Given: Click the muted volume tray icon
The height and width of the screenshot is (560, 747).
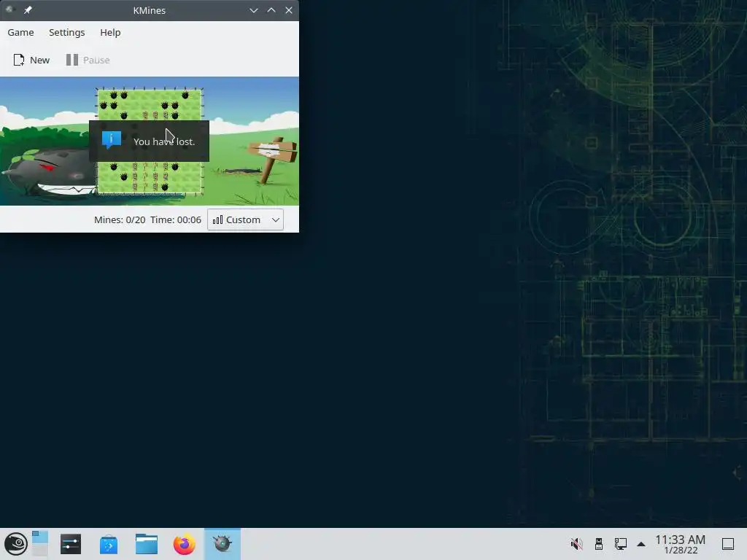Looking at the screenshot, I should [x=576, y=544].
